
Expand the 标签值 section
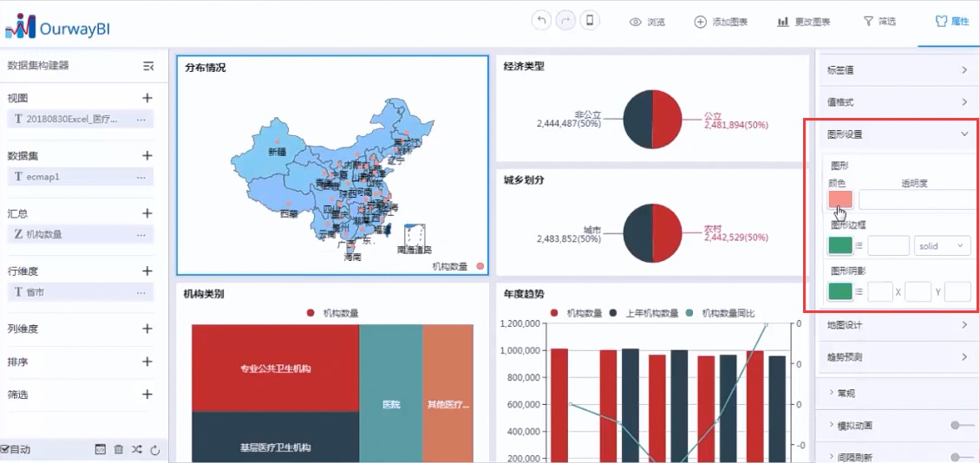coord(898,70)
